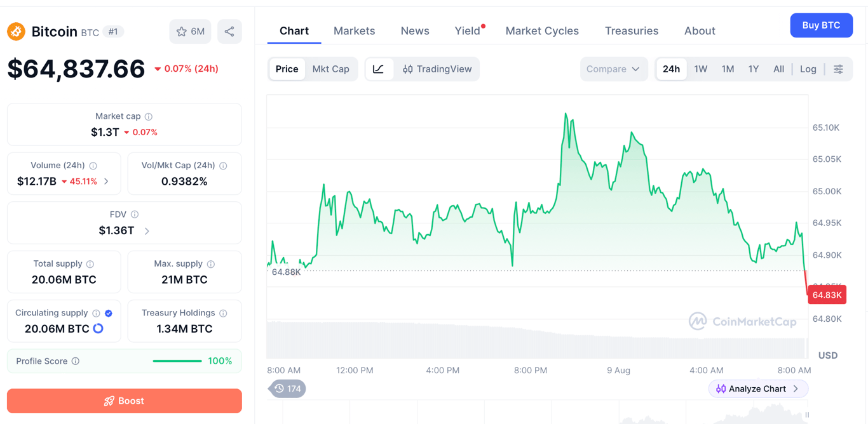The image size is (868, 424).
Task: Open Volume (24h) info icon
Action: coord(93,166)
